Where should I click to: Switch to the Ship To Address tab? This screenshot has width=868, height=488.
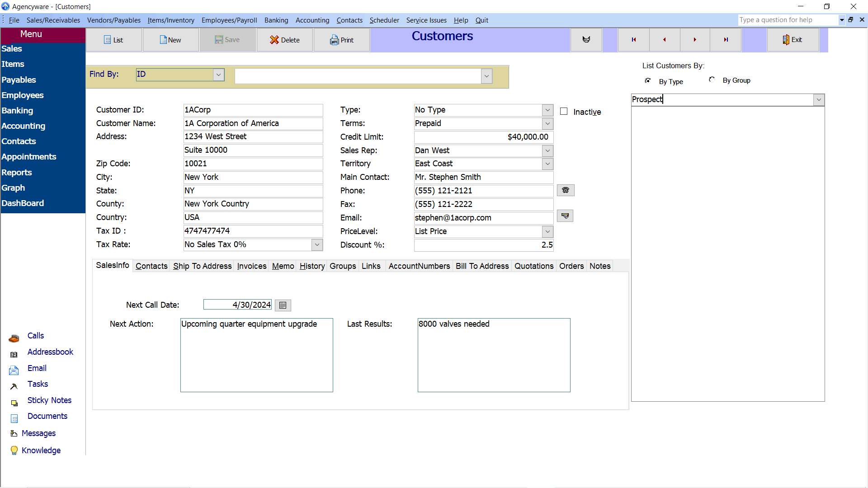coord(202,266)
